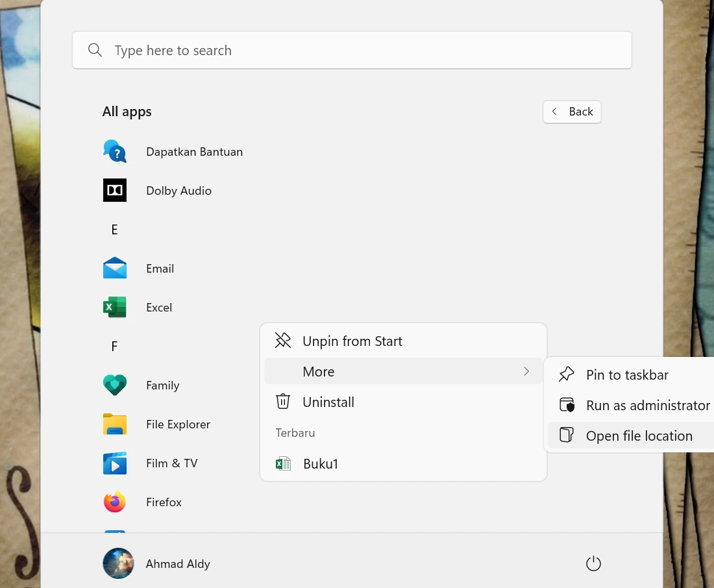Screen dimensions: 714x588
Task: Click the Email app name
Action: 160,268
